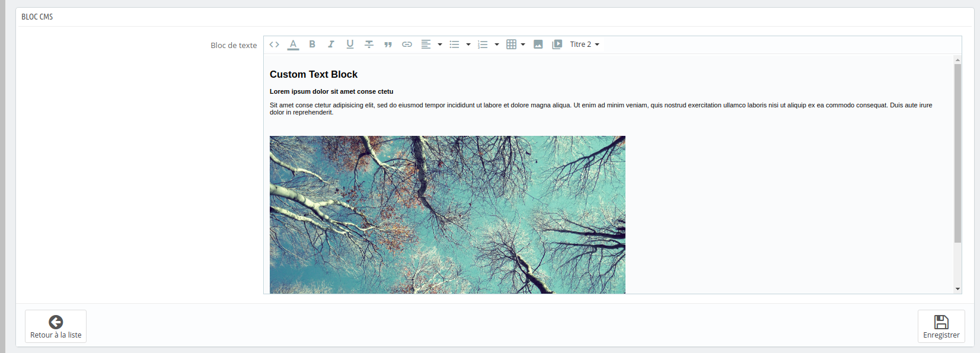Click the Custom Text Block heading
This screenshot has width=980, height=353.
(314, 74)
